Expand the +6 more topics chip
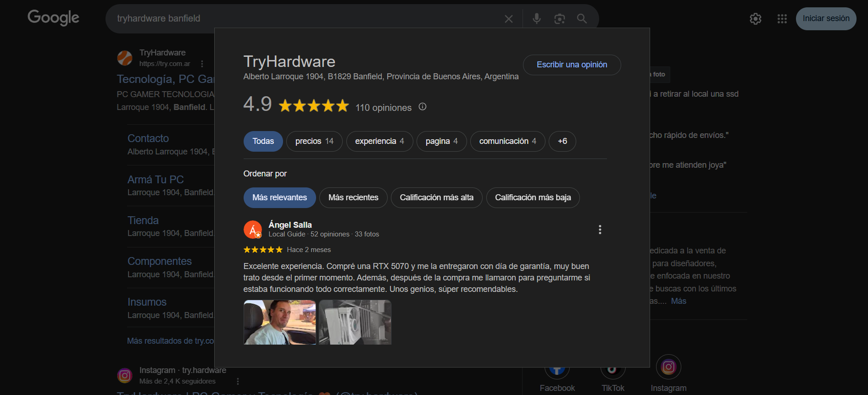The height and width of the screenshot is (395, 868). click(562, 141)
